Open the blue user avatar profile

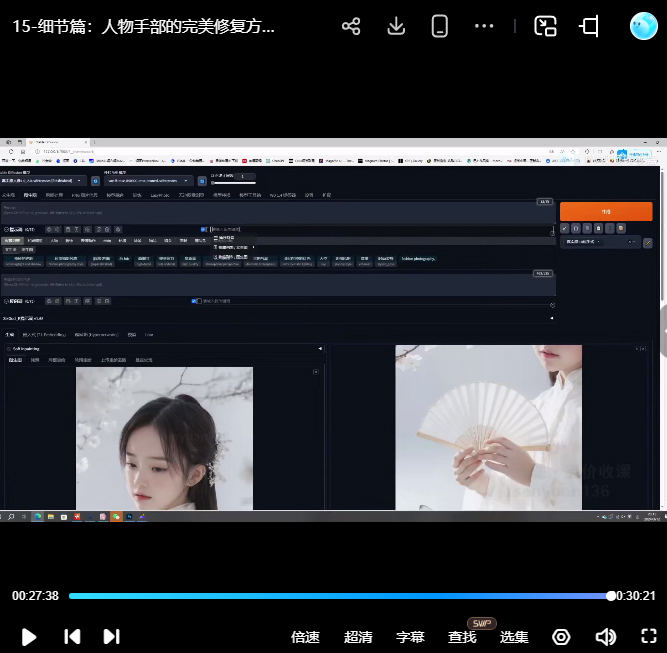coord(643,26)
